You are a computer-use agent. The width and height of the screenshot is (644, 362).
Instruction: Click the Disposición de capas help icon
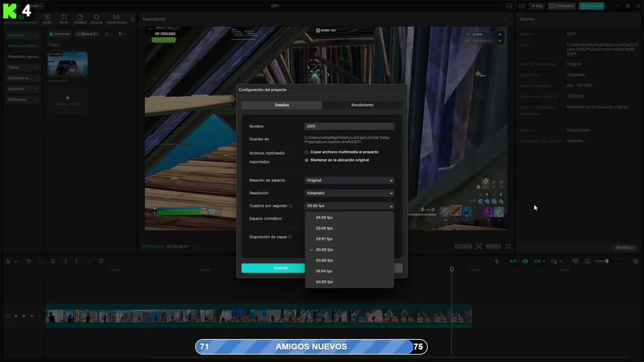pyautogui.click(x=290, y=237)
